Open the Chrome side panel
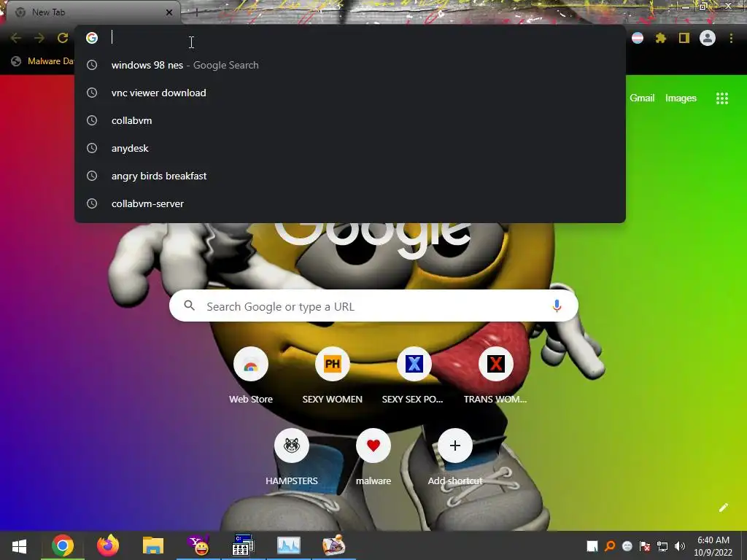This screenshot has height=560, width=747. point(684,38)
